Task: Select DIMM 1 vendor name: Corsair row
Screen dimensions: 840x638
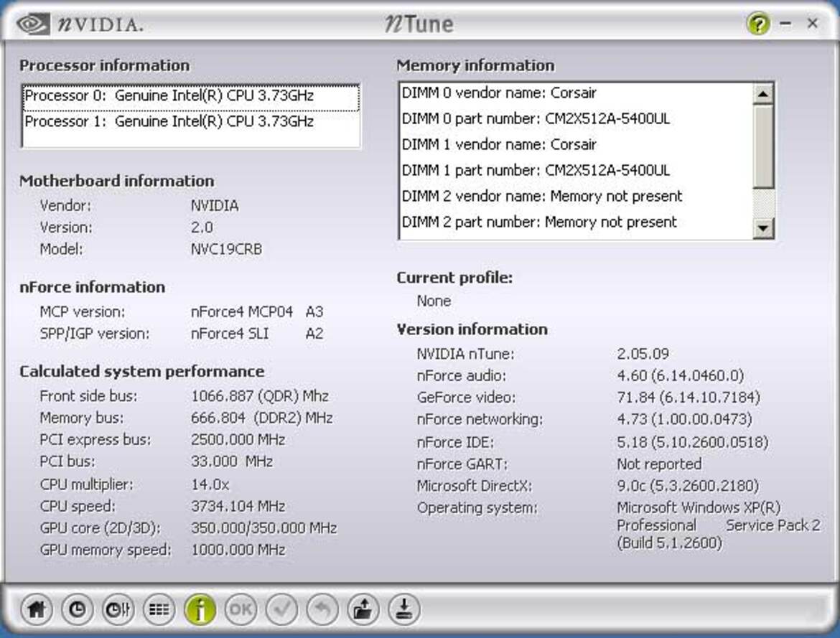Action: click(576, 145)
